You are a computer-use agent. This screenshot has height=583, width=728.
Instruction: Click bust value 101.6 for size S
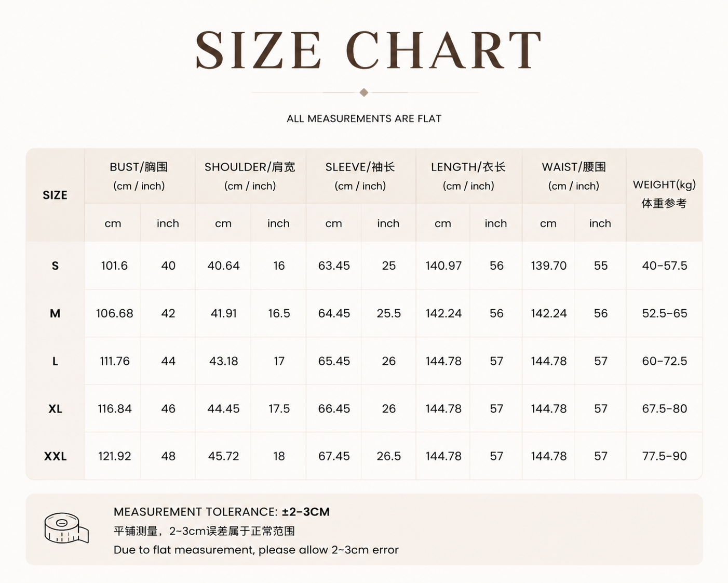click(114, 266)
